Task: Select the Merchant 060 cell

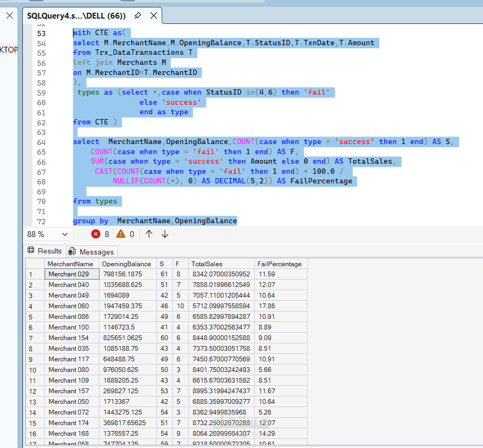Action: (72, 306)
